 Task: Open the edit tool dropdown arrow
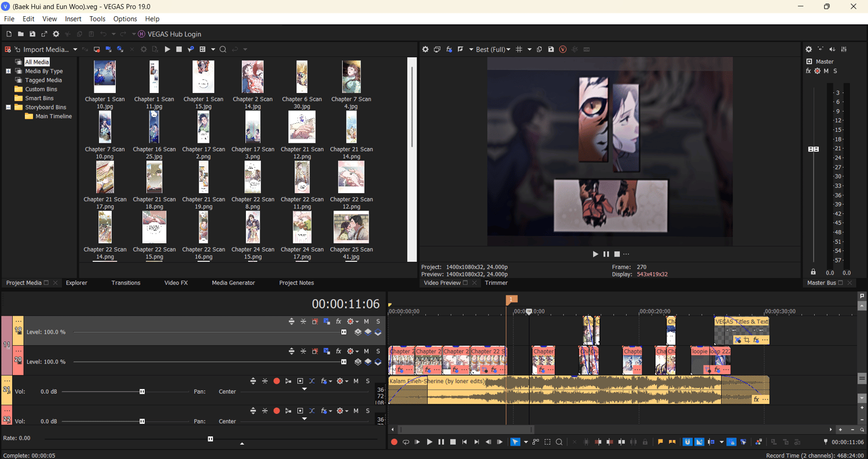click(525, 442)
